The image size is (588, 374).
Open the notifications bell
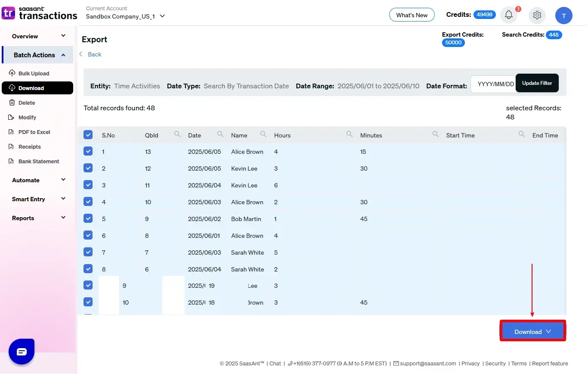click(509, 15)
